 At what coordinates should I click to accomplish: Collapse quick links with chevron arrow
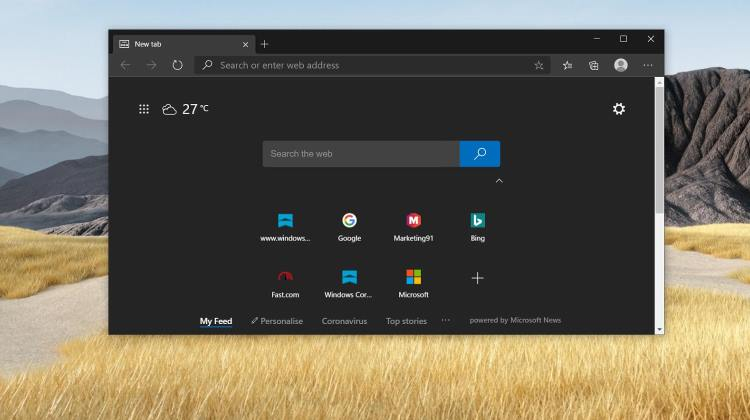click(499, 181)
